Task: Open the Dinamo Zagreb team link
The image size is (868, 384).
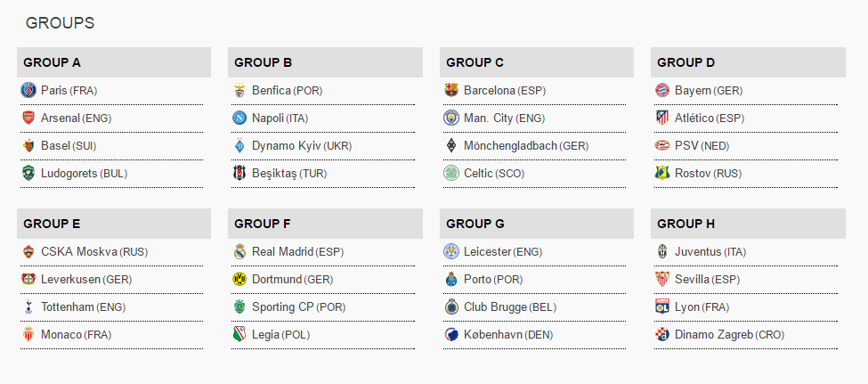Action: coord(714,335)
